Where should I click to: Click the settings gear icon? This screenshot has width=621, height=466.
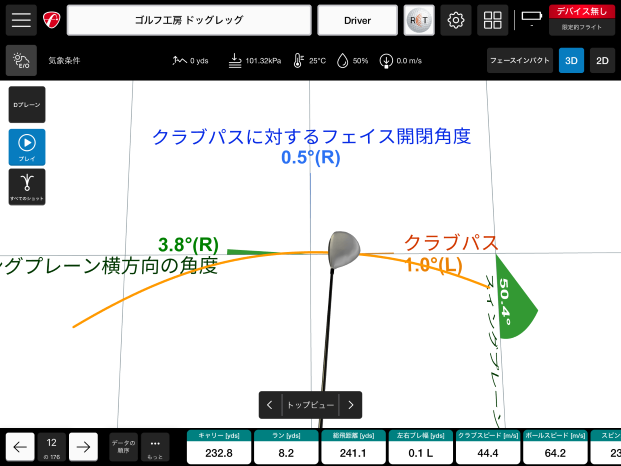(456, 20)
